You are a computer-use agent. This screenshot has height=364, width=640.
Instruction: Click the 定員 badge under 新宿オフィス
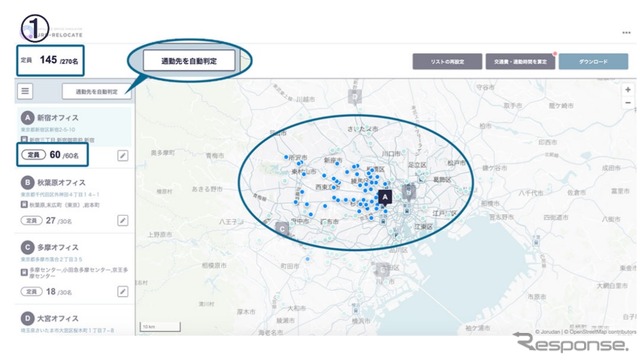(x=33, y=155)
